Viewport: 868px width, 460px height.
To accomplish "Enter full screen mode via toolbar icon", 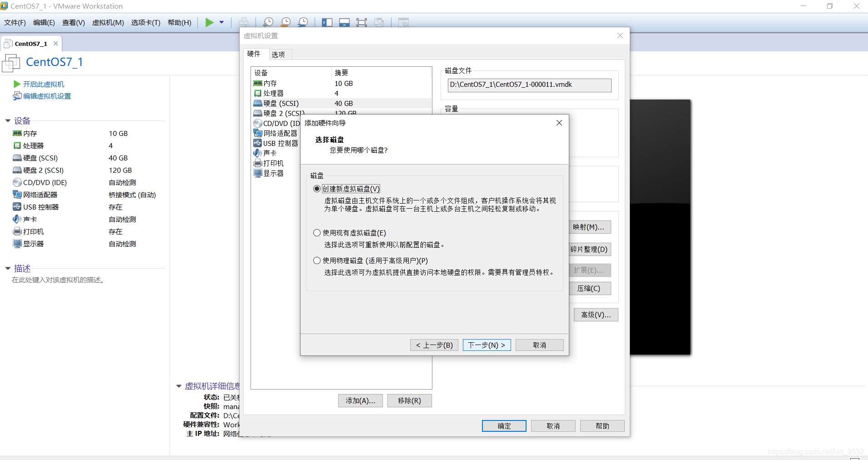I will coord(361,22).
